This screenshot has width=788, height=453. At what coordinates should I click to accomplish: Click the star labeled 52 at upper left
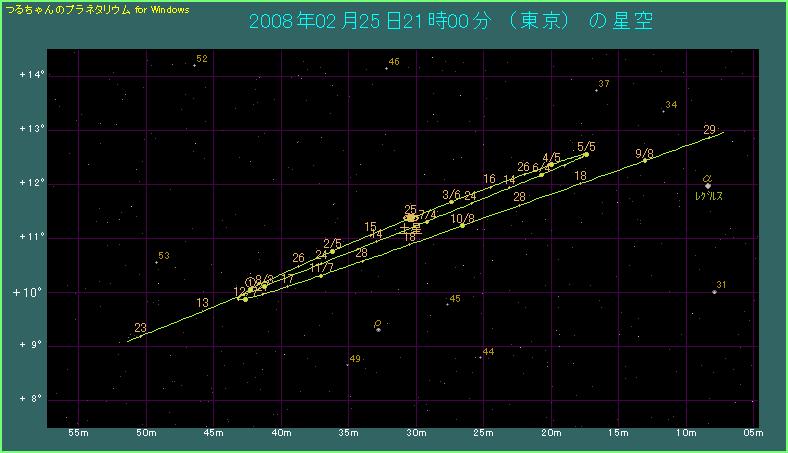click(194, 65)
